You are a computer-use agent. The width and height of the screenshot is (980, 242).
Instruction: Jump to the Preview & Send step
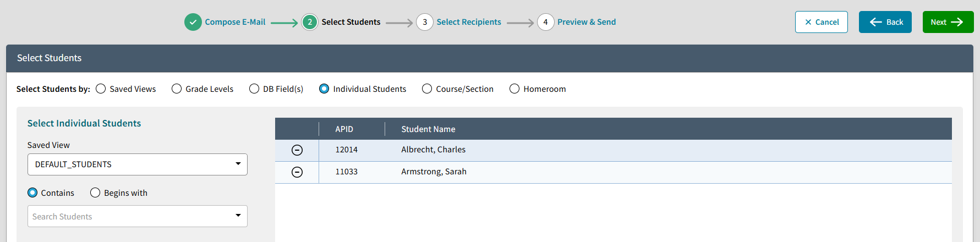587,22
